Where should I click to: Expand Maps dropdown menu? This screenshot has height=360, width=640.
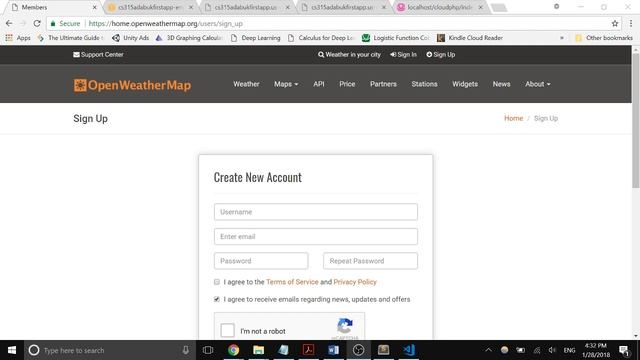point(286,84)
